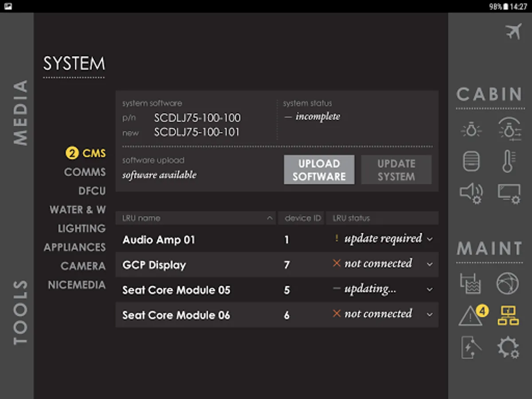Open warnings via the alert triangle badge

coord(470,315)
